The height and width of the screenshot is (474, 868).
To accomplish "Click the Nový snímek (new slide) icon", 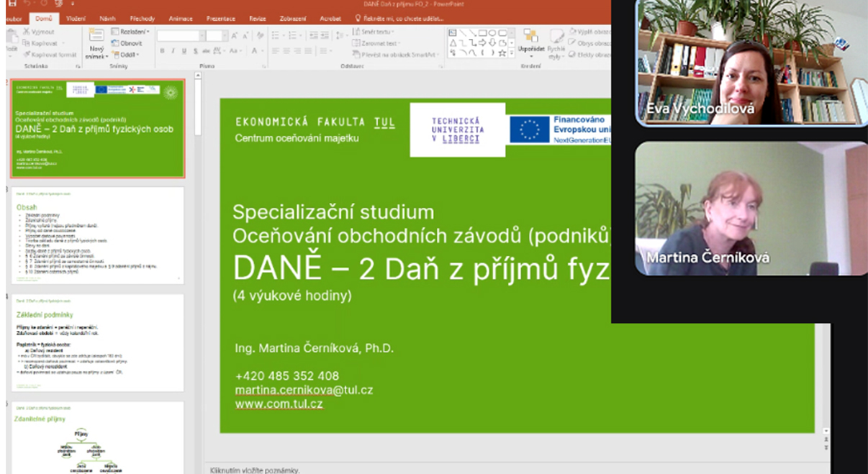I will point(96,35).
